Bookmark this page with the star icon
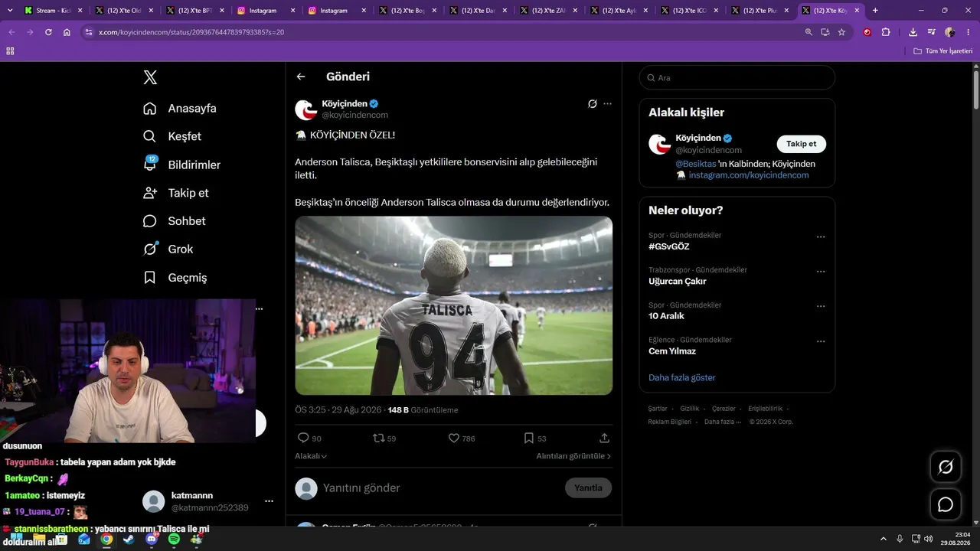980x551 pixels. point(841,32)
